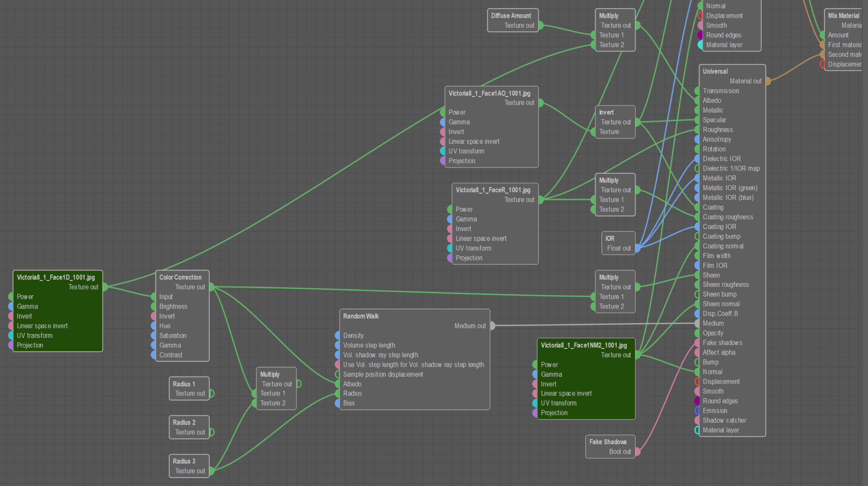Image resolution: width=868 pixels, height=486 pixels.
Task: Click the Universal node Displacement input pin
Action: click(697, 381)
